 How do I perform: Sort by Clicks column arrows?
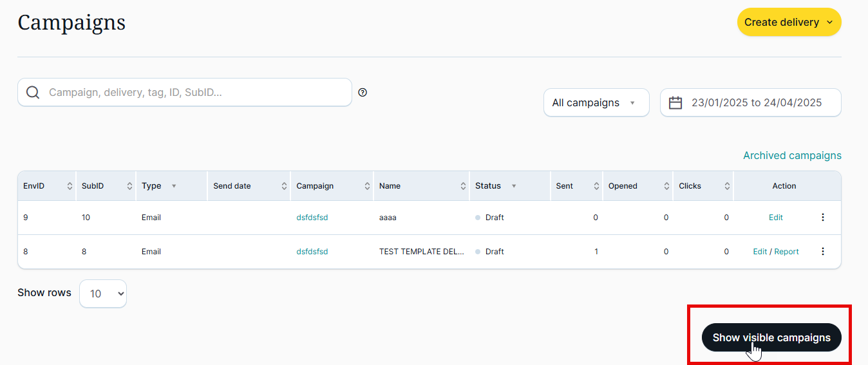[727, 186]
